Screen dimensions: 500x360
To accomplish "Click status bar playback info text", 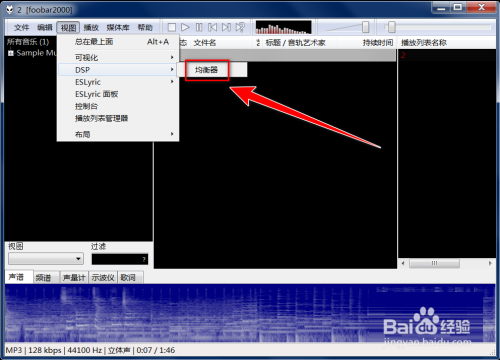I will click(x=90, y=350).
